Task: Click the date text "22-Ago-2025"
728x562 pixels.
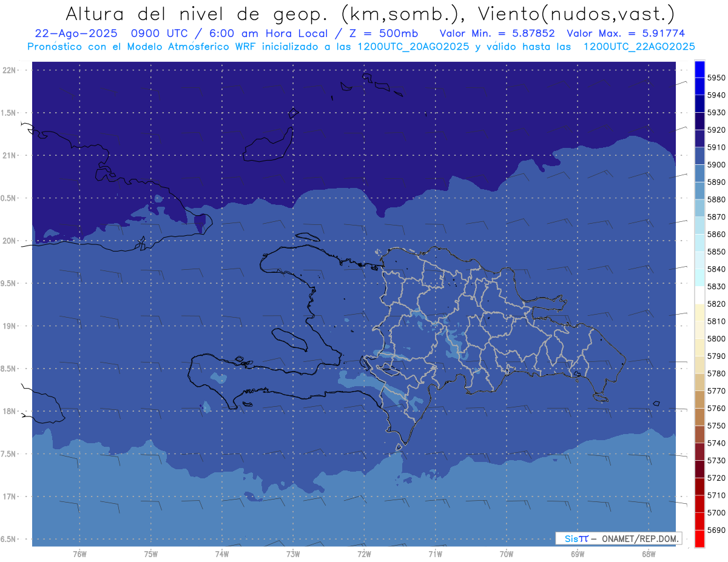Action: (75, 33)
